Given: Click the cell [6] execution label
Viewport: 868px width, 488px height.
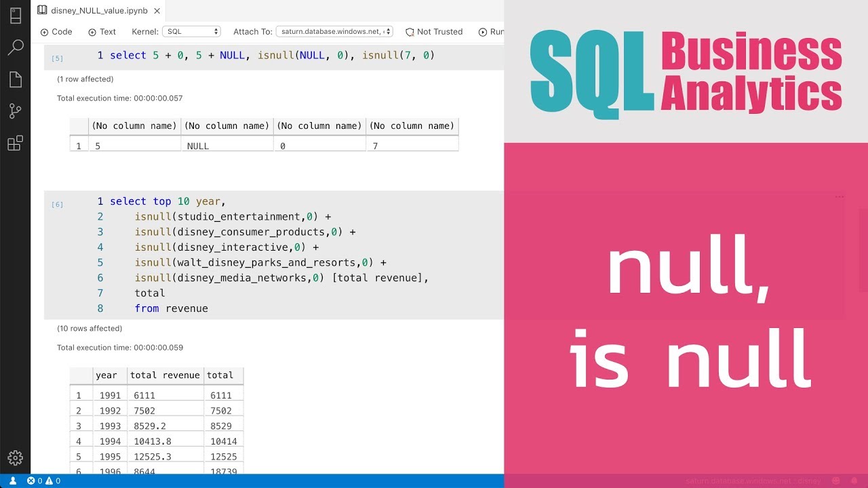Looking at the screenshot, I should click(x=58, y=204).
